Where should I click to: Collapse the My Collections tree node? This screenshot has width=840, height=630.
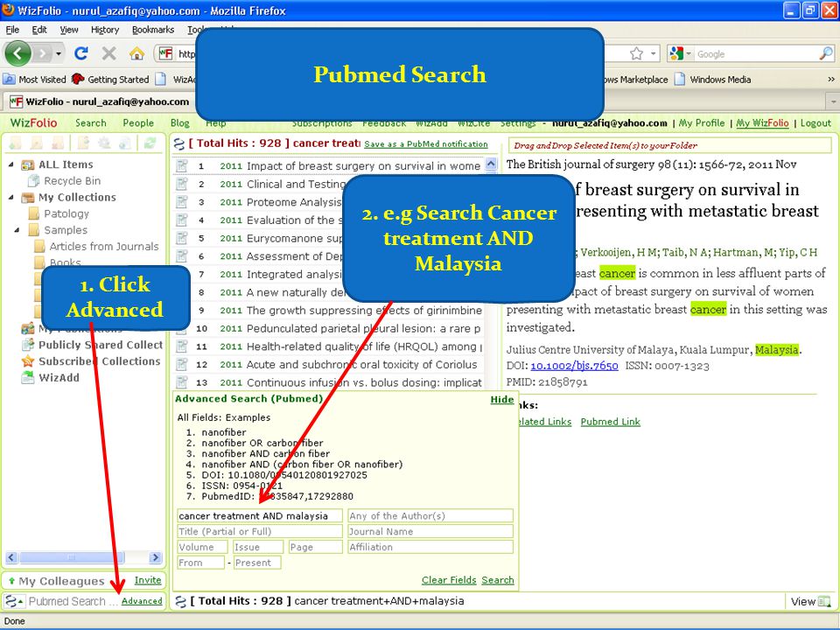(x=11, y=197)
